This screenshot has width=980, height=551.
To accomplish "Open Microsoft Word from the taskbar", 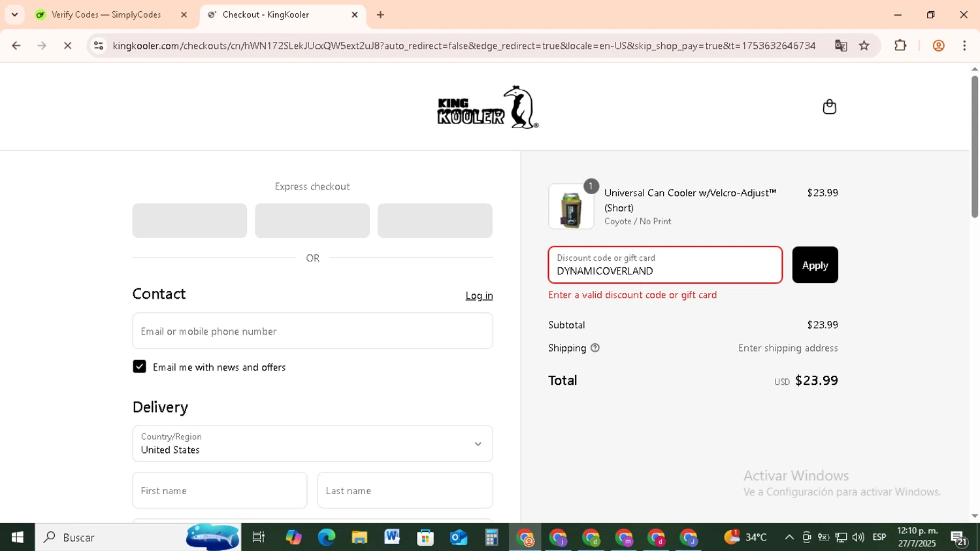I will (392, 537).
